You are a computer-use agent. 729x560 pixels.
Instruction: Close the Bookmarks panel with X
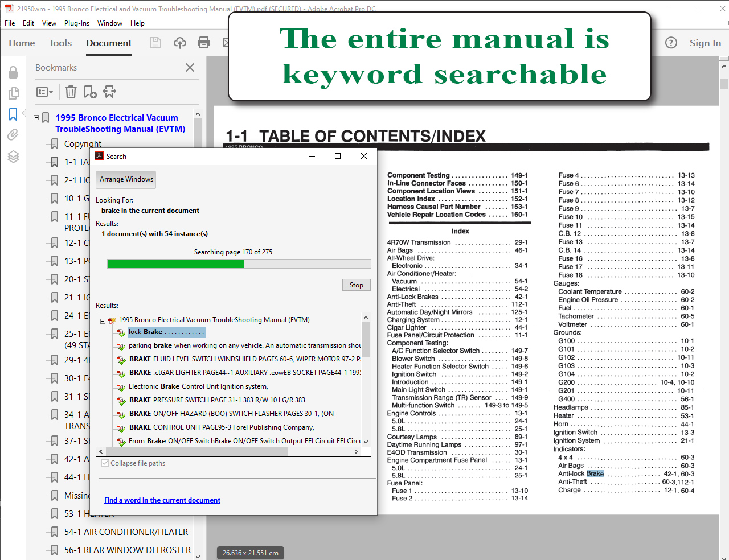(190, 67)
